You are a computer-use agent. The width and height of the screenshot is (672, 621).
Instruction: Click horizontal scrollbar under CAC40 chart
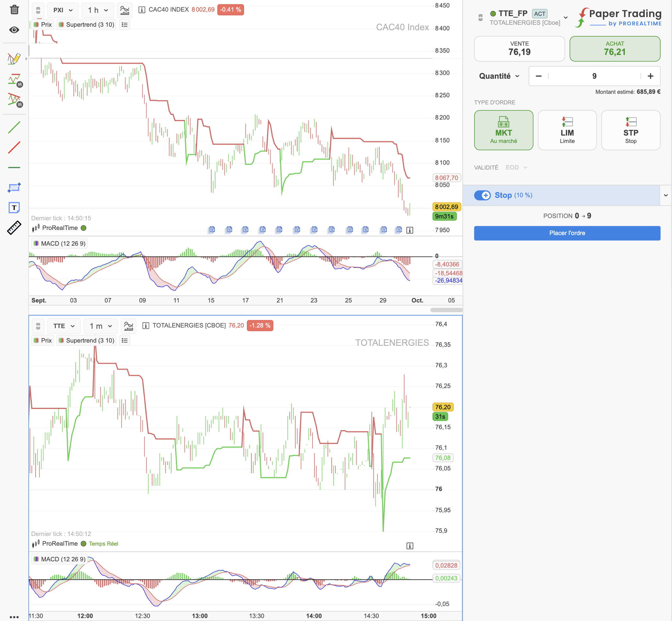click(446, 310)
